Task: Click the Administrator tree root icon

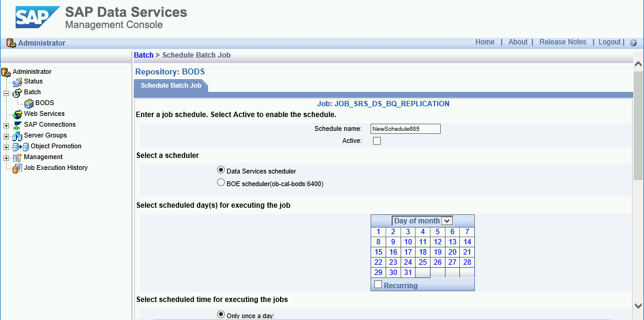Action: coord(6,72)
